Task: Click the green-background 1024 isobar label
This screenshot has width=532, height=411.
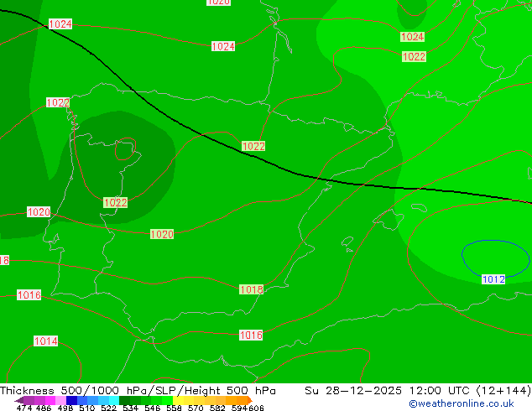Action: click(413, 37)
